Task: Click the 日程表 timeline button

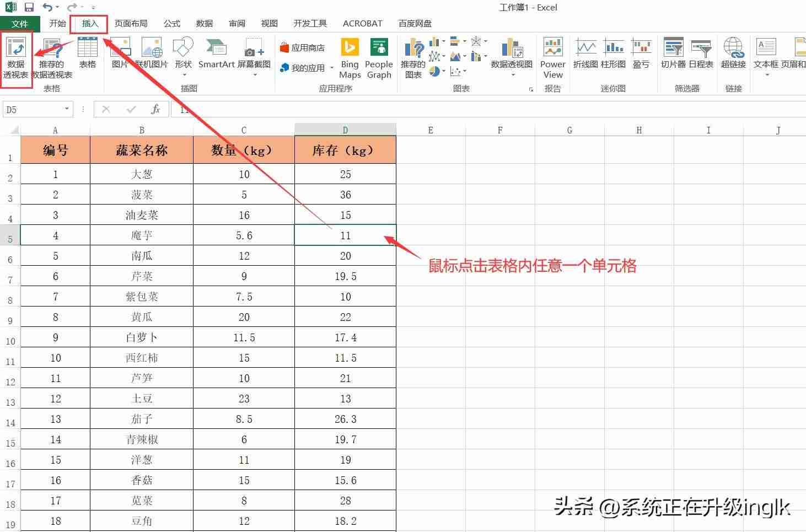Action: point(701,53)
